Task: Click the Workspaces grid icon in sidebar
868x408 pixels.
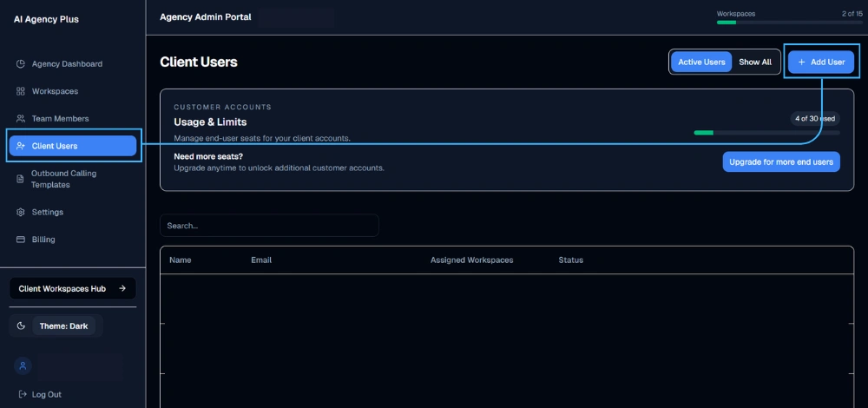Action: click(x=21, y=91)
